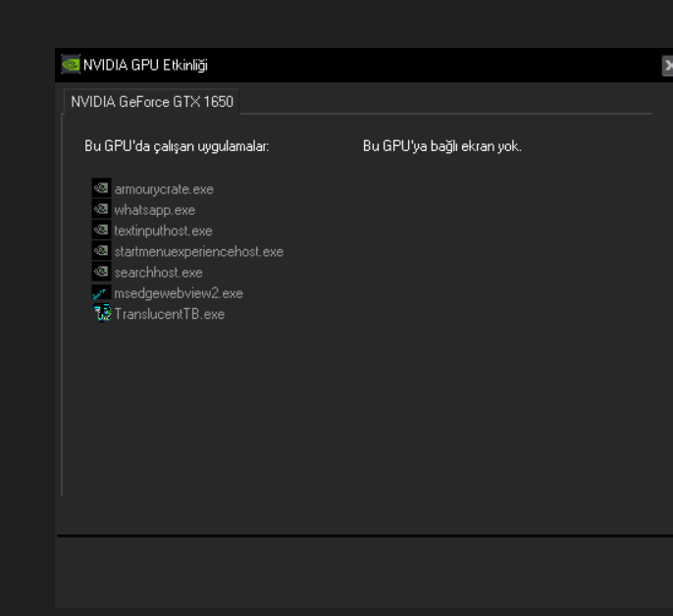673x616 pixels.
Task: Select the whatsapp.exe entry text
Action: [x=155, y=210]
